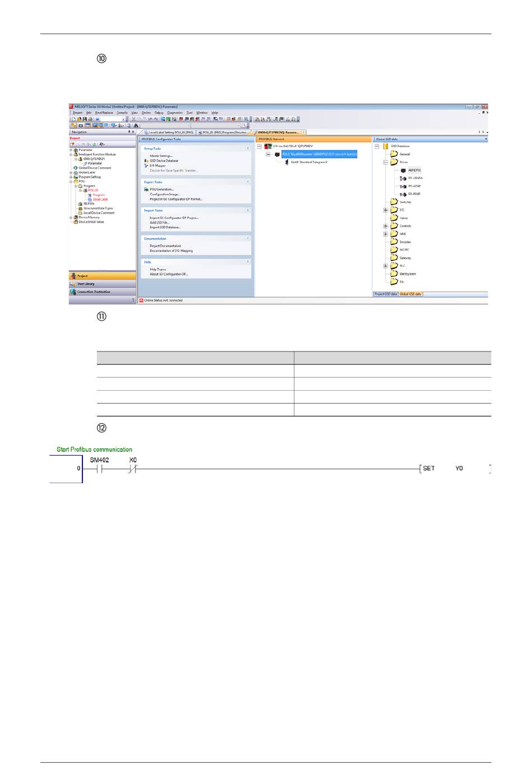Open Project Documentation link
This screenshot has width=532, height=778.
coord(165,246)
